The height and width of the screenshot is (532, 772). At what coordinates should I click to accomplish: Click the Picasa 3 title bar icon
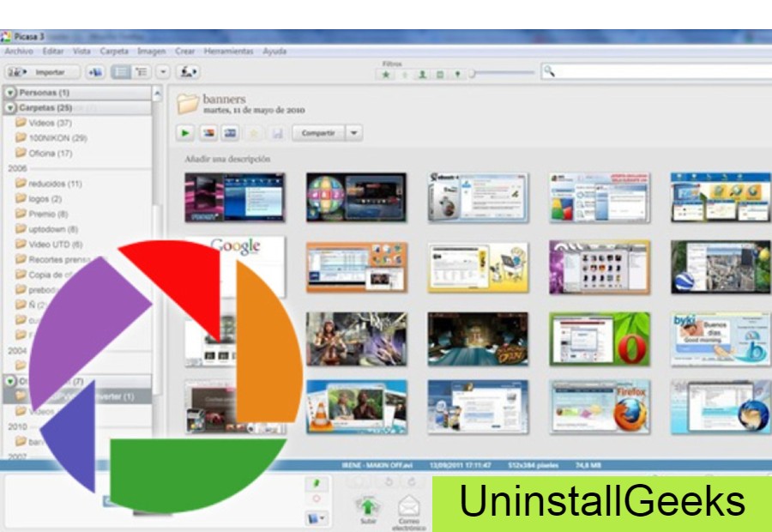coord(6,37)
